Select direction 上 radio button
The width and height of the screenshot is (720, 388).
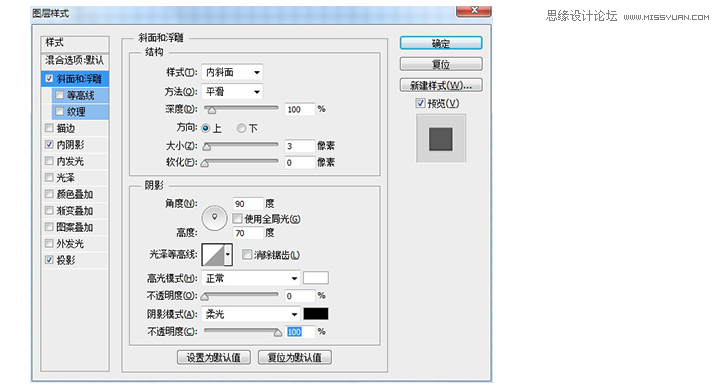pyautogui.click(x=206, y=129)
